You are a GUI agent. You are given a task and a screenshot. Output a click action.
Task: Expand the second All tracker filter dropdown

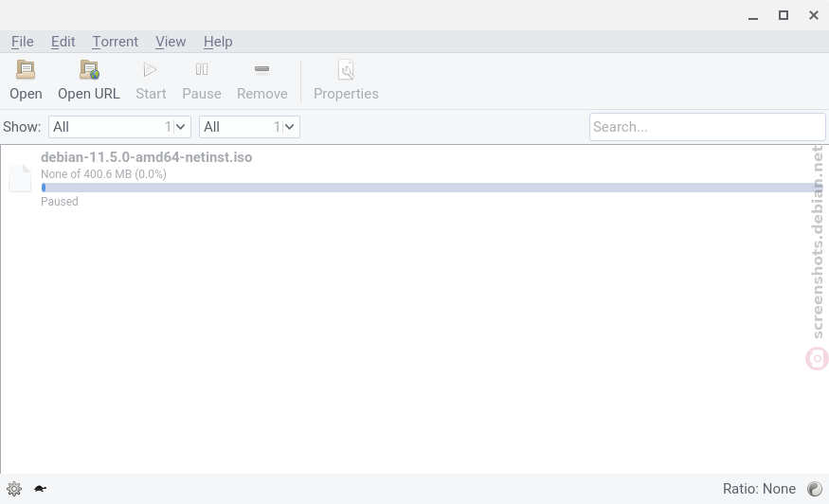coord(249,127)
